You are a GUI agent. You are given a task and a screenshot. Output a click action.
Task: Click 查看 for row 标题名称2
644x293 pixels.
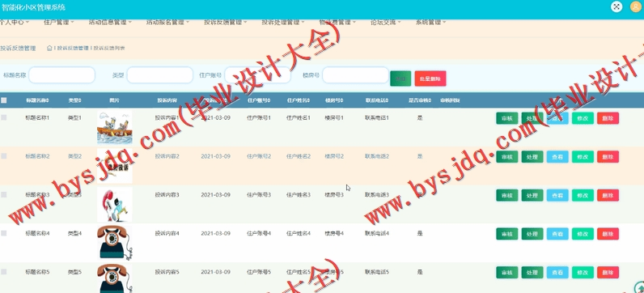pyautogui.click(x=557, y=156)
